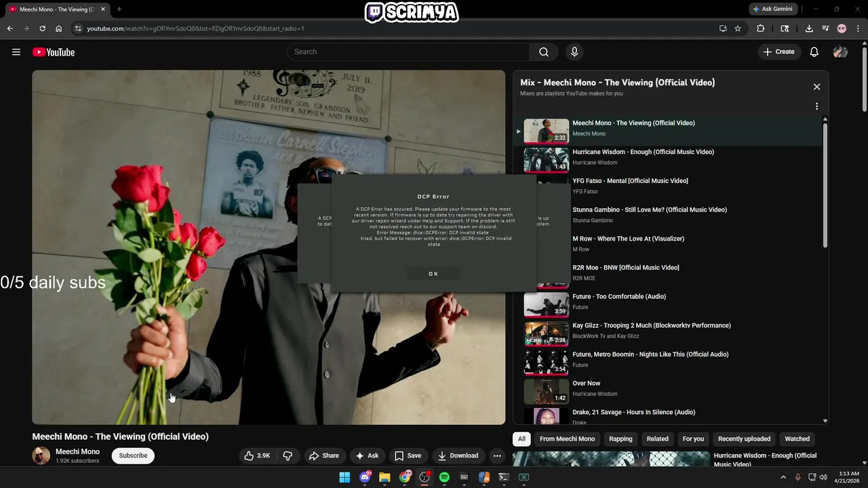Screen dimensions: 868x488
Task: Open the Chrome three-dot menu
Action: 858,28
